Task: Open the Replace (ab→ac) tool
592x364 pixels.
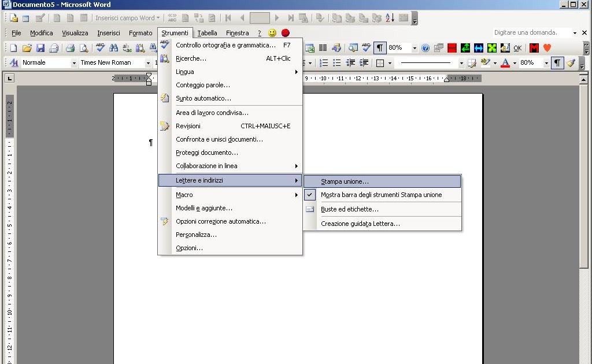Action: (127, 48)
